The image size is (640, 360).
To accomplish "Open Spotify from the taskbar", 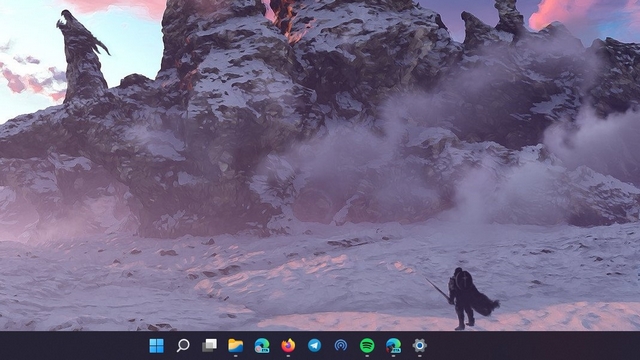I will click(367, 346).
